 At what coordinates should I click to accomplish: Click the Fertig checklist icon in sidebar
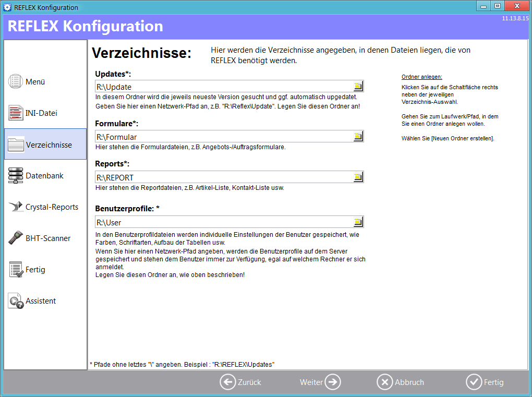pyautogui.click(x=16, y=269)
